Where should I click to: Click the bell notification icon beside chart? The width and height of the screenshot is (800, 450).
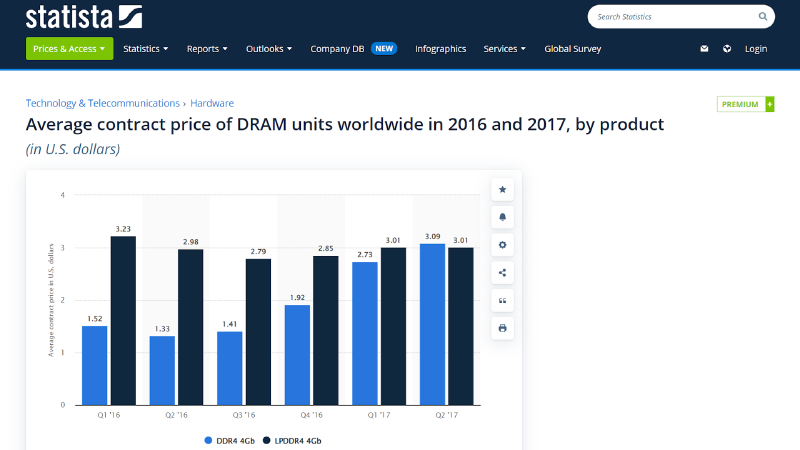[x=502, y=217]
